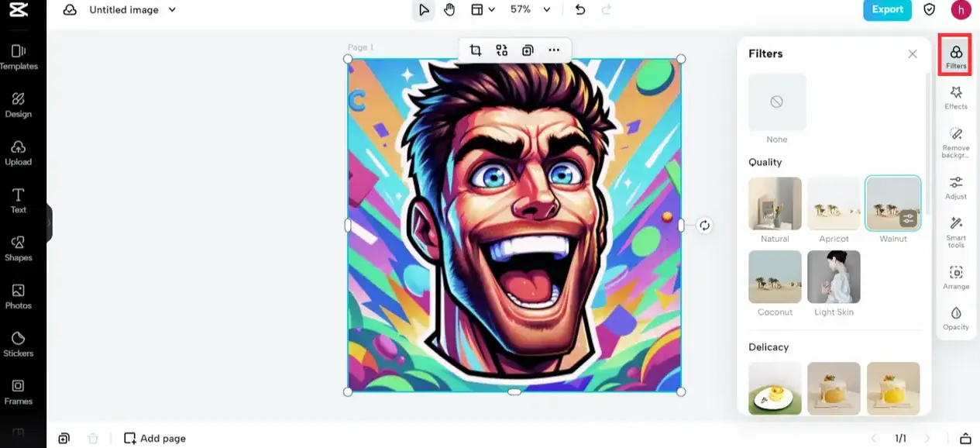The width and height of the screenshot is (980, 448).
Task: Click the duplicate icon in floating toolbar
Action: (x=528, y=50)
